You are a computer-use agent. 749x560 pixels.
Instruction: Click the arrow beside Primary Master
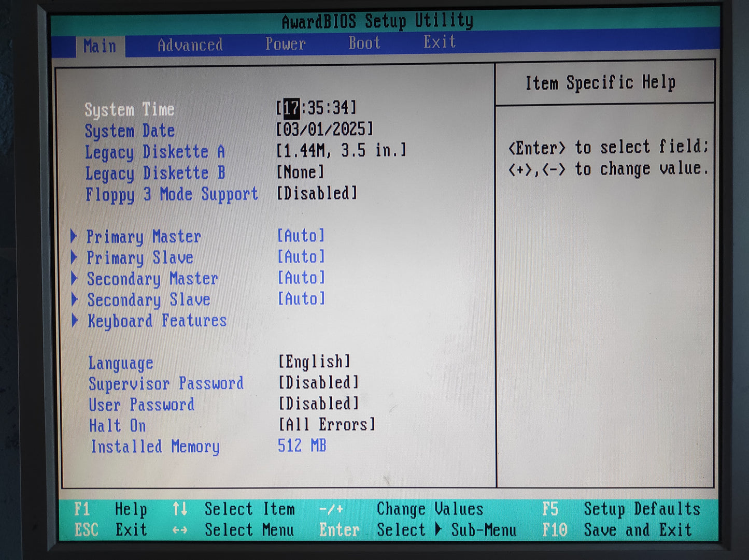point(74,236)
